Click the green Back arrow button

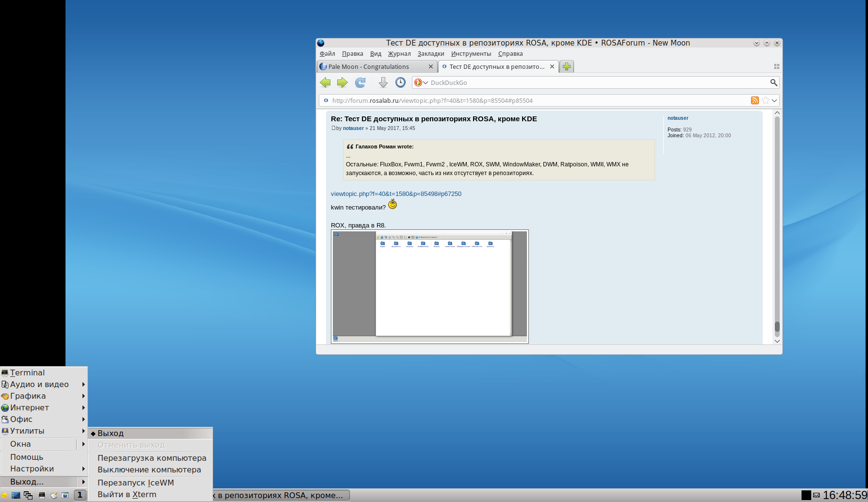pos(325,82)
